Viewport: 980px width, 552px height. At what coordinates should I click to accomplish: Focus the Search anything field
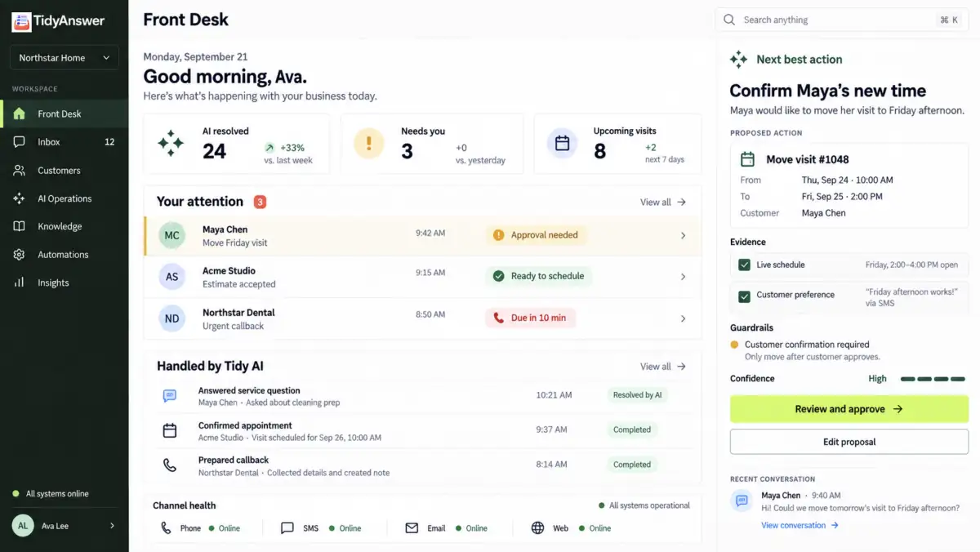(x=842, y=20)
